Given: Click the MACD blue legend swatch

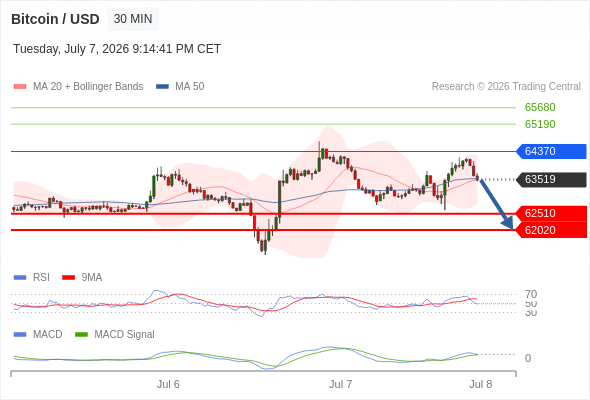Looking at the screenshot, I should [x=20, y=335].
